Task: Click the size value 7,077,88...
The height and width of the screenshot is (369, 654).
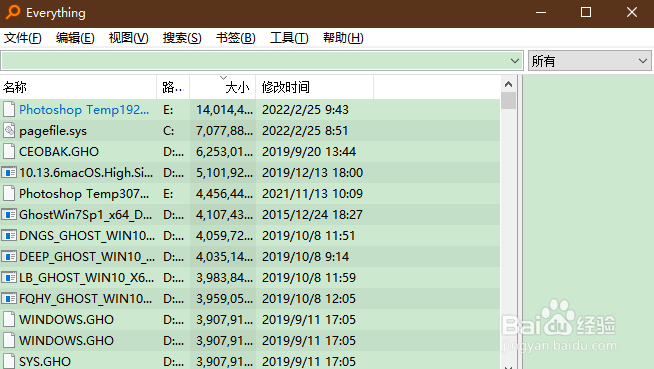Action: tap(224, 131)
